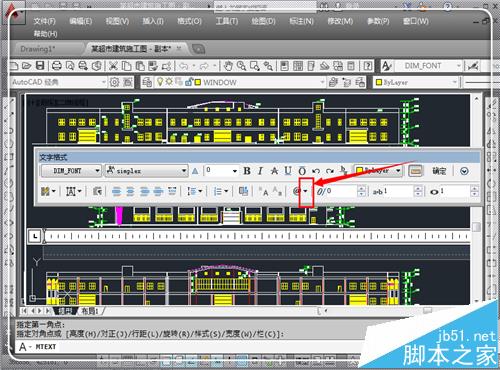Click the Insert Field icon
This screenshot has width=500, height=370.
pyautogui.click(x=243, y=191)
